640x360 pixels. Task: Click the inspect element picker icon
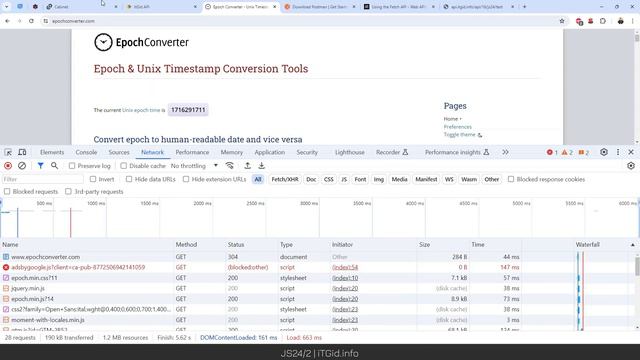[8, 152]
